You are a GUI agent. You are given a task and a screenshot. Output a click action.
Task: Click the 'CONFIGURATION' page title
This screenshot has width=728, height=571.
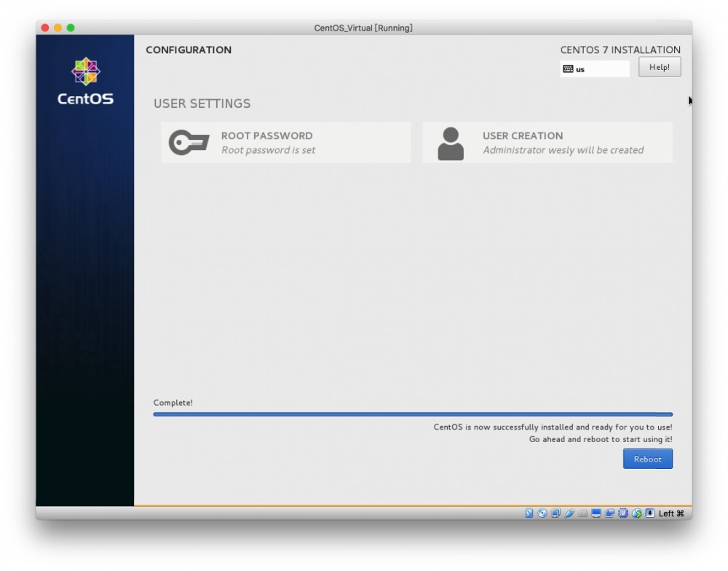tap(189, 50)
